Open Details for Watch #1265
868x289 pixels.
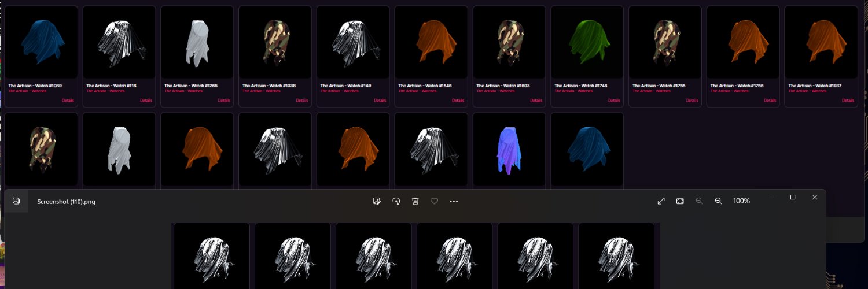point(224,101)
